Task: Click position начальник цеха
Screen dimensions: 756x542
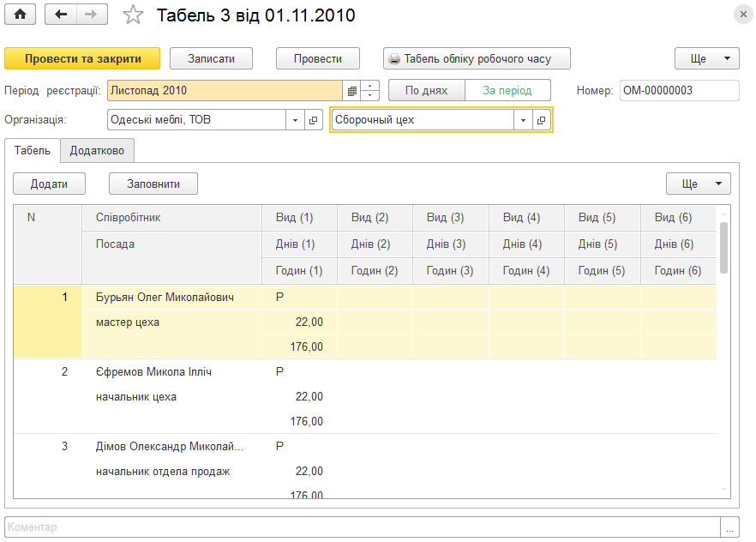Action: point(136,397)
